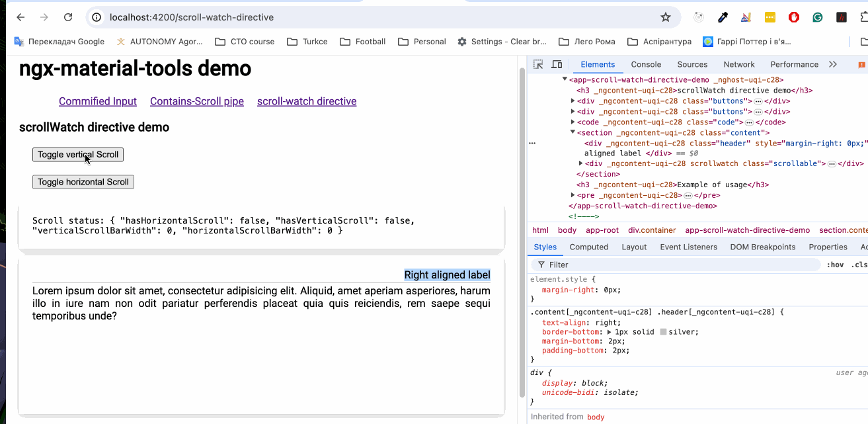868x424 pixels.
Task: Open the Turkce bookmark folder
Action: [x=307, y=41]
